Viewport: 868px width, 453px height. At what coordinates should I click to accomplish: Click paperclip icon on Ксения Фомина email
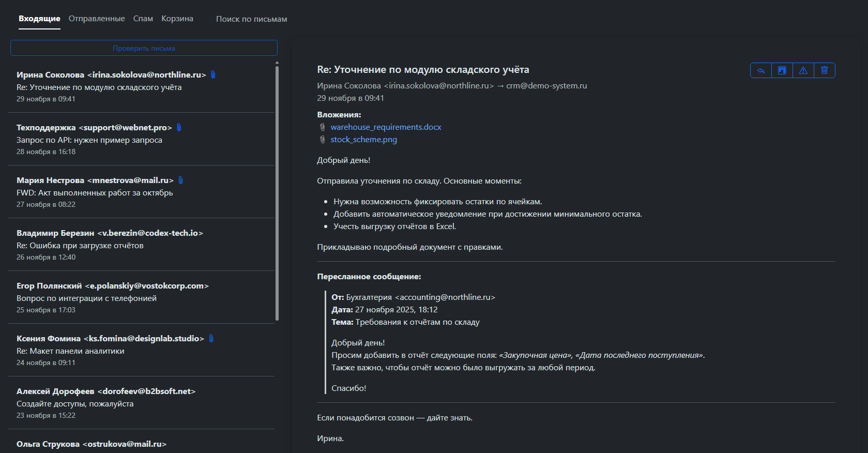click(x=211, y=338)
